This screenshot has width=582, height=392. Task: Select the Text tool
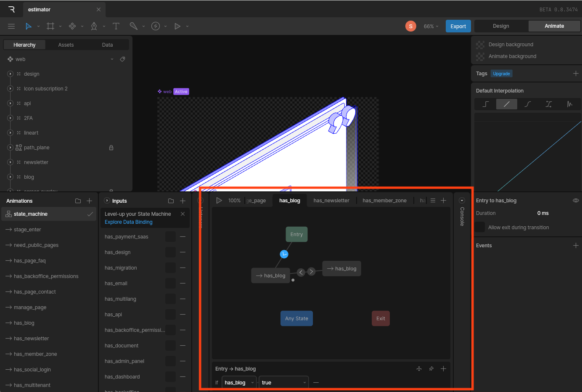click(x=116, y=26)
